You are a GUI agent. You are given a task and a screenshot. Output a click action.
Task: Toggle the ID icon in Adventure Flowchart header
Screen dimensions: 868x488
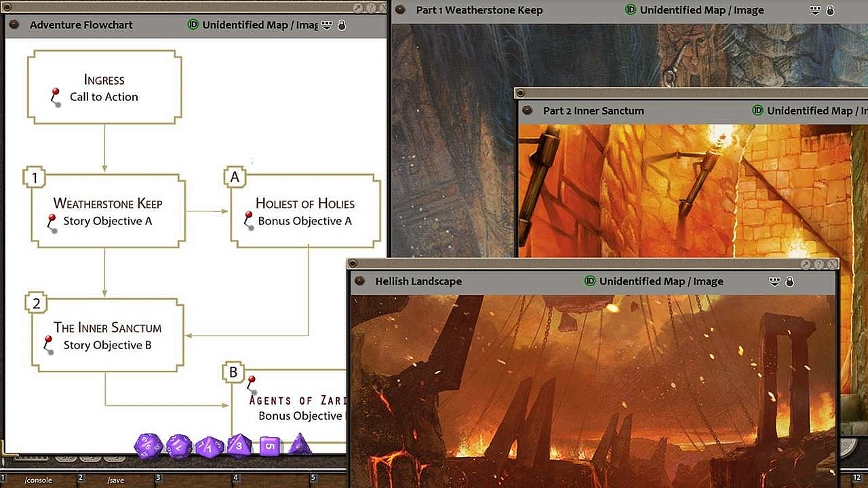[193, 25]
